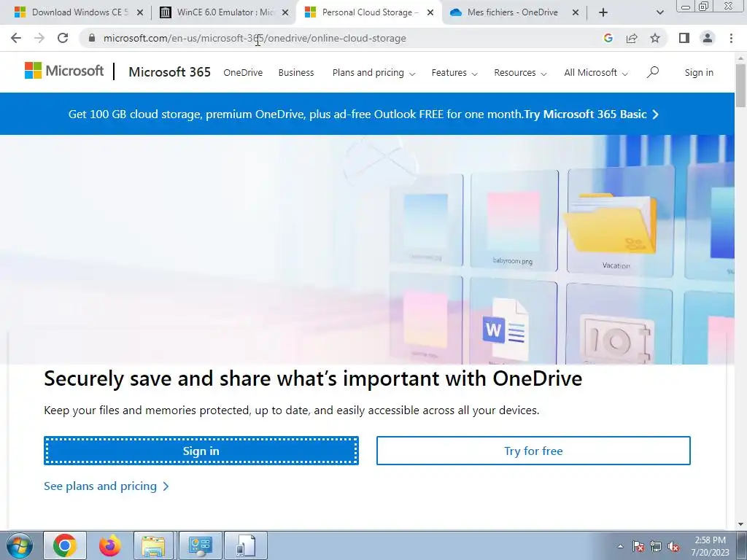Click the browser forward arrow
The width and height of the screenshot is (747, 560).
click(39, 38)
